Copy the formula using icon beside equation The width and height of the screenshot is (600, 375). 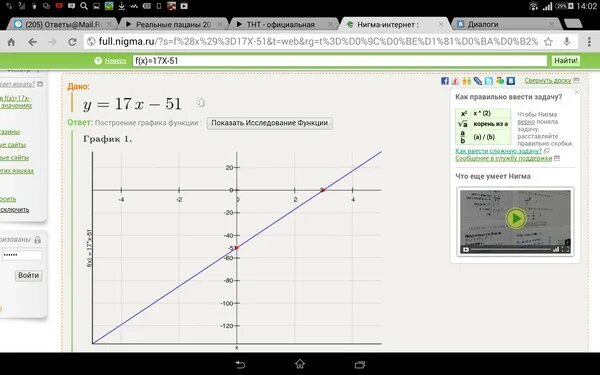pos(201,102)
